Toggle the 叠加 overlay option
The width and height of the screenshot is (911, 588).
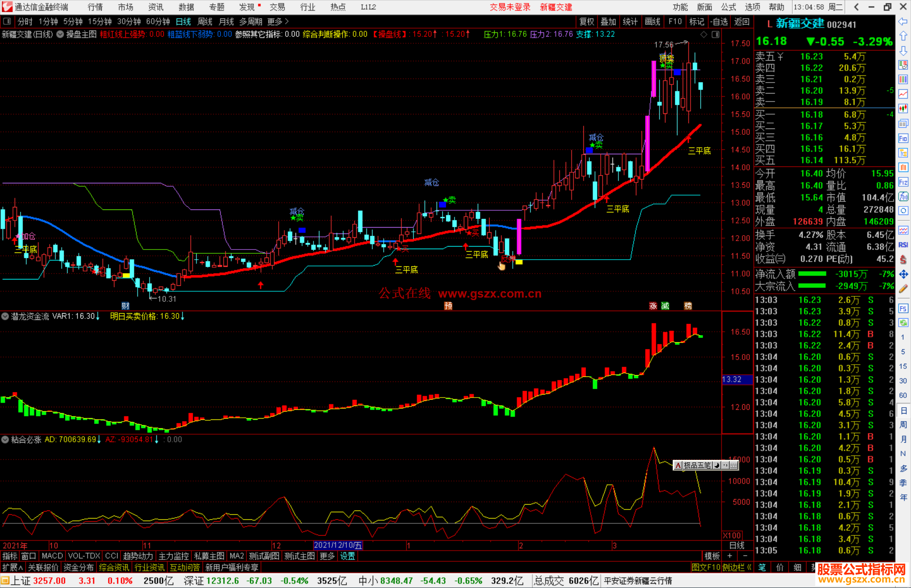pyautogui.click(x=609, y=21)
